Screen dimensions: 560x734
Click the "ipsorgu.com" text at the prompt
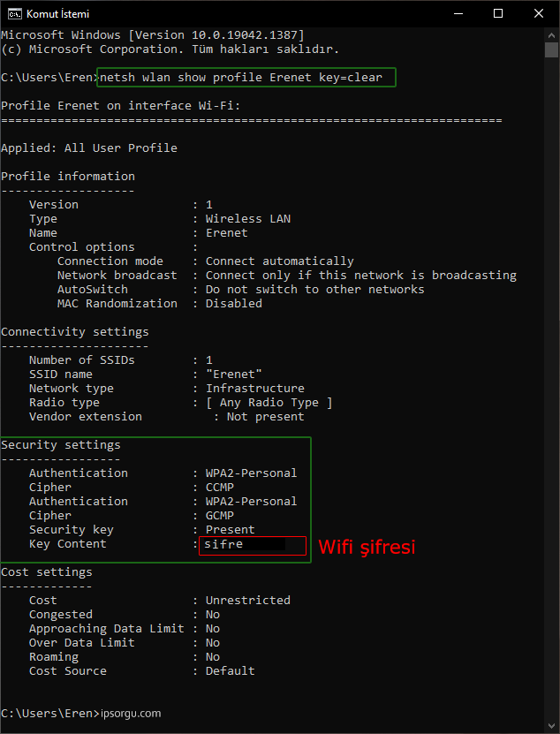click(131, 714)
